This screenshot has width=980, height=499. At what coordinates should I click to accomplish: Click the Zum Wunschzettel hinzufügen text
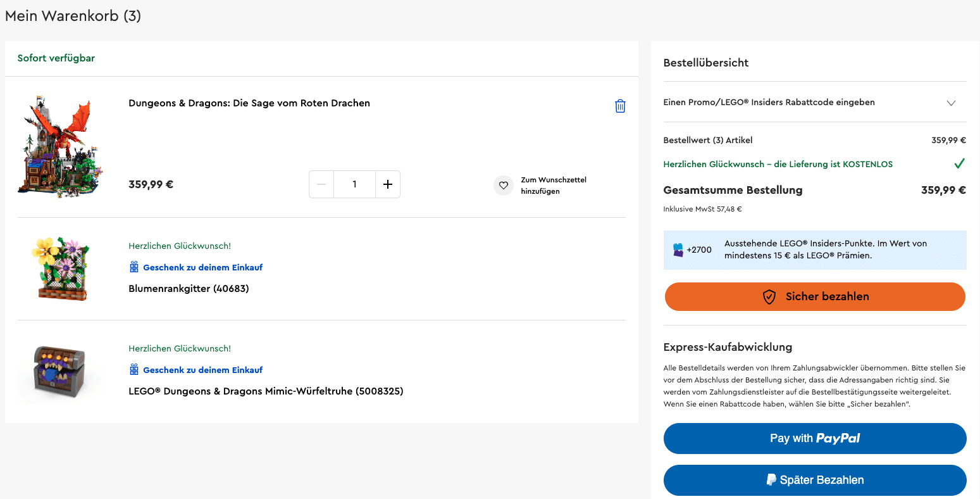(554, 186)
